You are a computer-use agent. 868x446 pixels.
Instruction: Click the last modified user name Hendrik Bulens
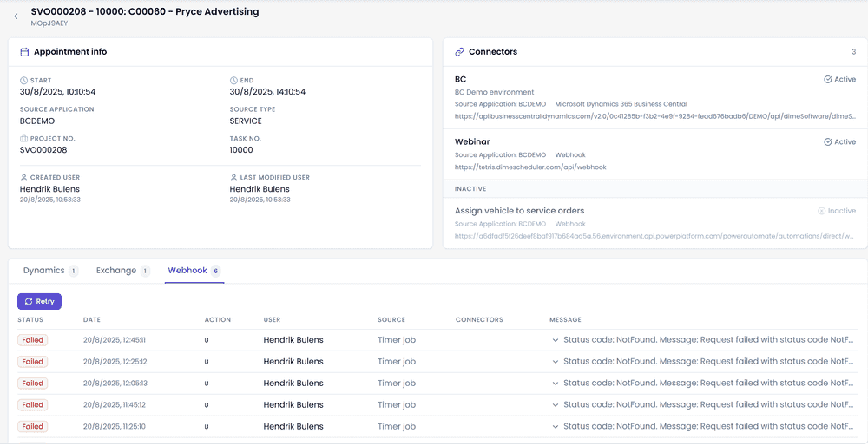260,189
